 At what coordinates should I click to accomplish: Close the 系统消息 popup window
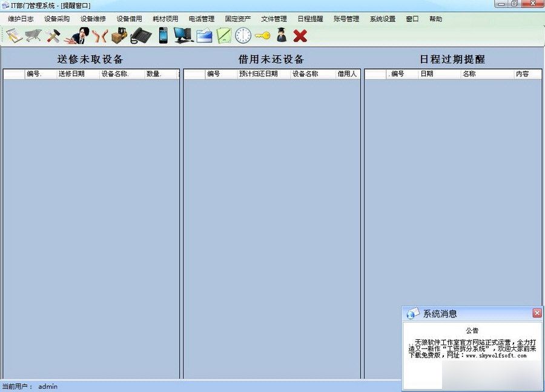pyautogui.click(x=537, y=313)
